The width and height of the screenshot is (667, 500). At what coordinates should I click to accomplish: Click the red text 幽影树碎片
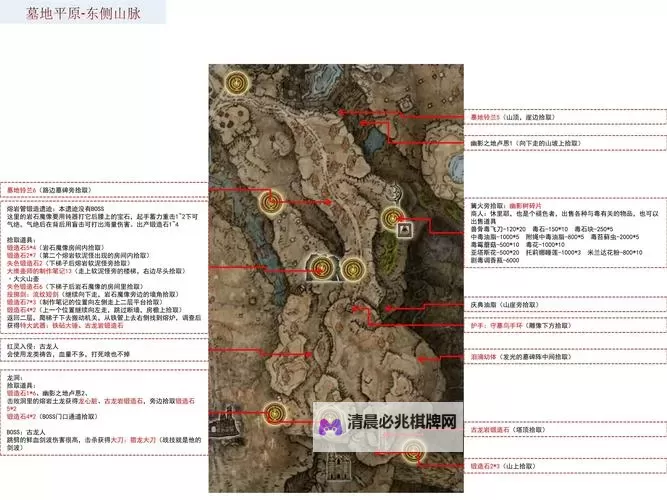[525, 206]
